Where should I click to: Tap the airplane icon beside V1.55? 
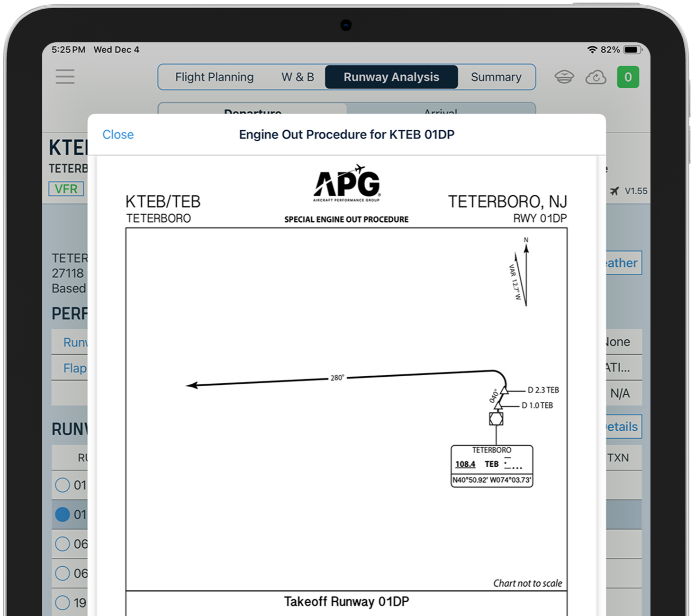tap(615, 191)
